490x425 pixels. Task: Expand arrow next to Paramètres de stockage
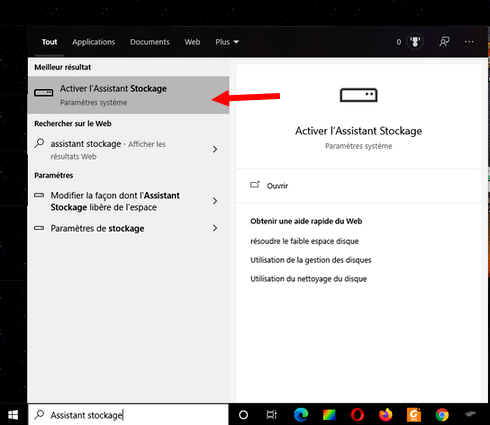[x=215, y=228]
